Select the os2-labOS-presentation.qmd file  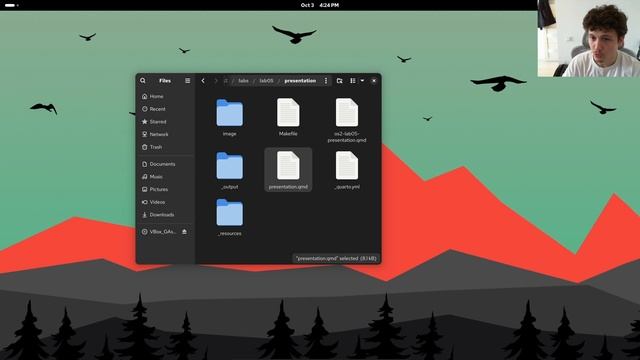(x=347, y=120)
